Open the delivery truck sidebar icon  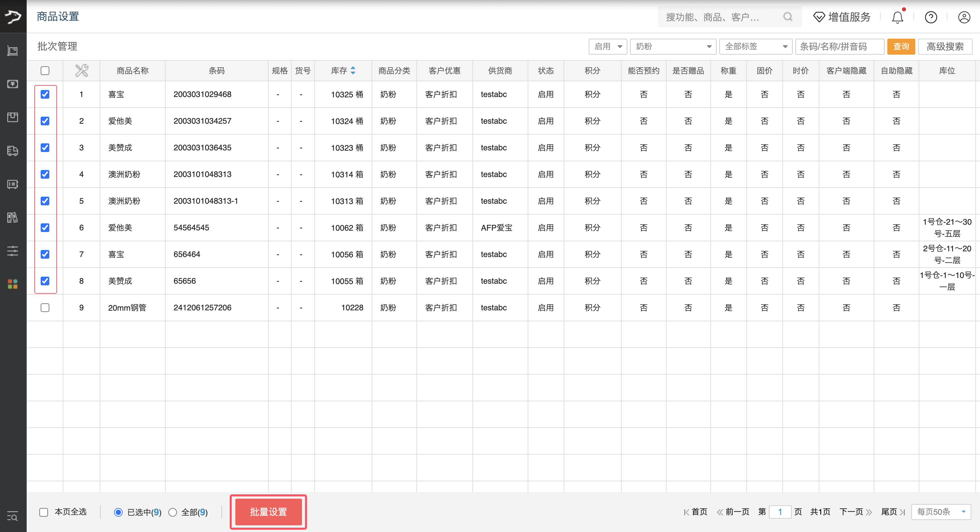click(x=13, y=151)
